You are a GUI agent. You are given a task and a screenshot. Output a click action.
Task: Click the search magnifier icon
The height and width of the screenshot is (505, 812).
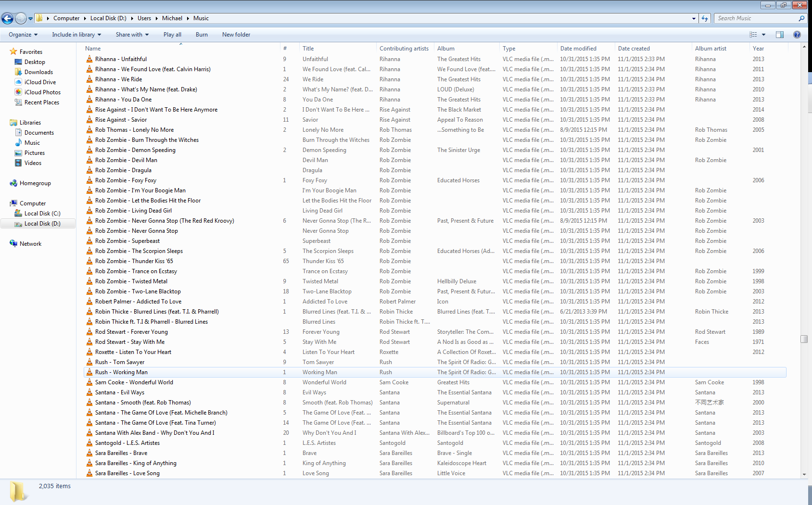click(x=801, y=18)
